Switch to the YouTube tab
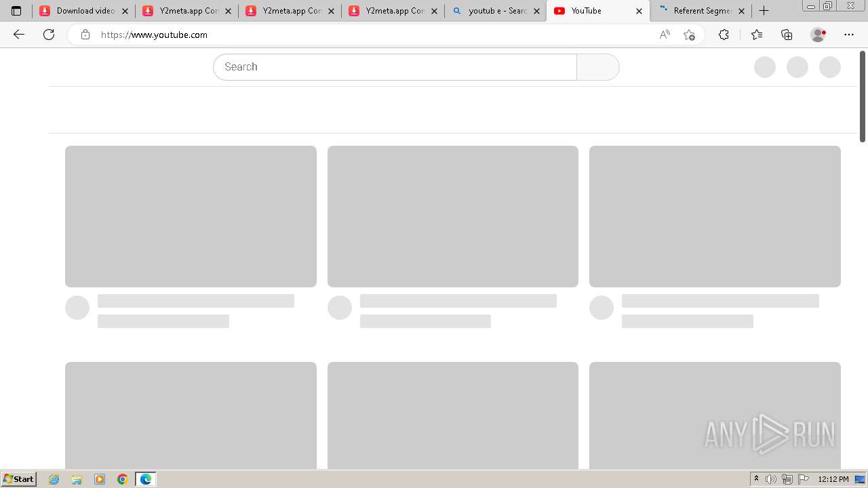The width and height of the screenshot is (868, 488). point(597,11)
